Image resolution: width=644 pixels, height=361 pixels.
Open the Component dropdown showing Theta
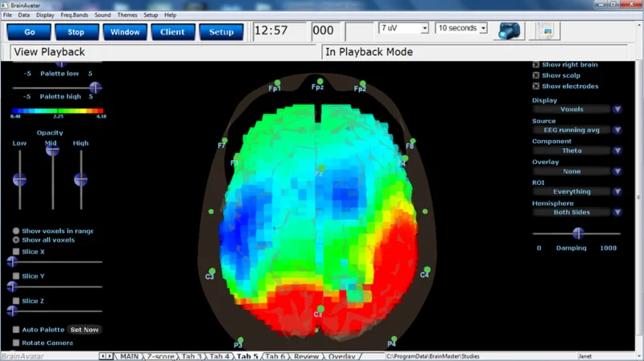coord(577,150)
